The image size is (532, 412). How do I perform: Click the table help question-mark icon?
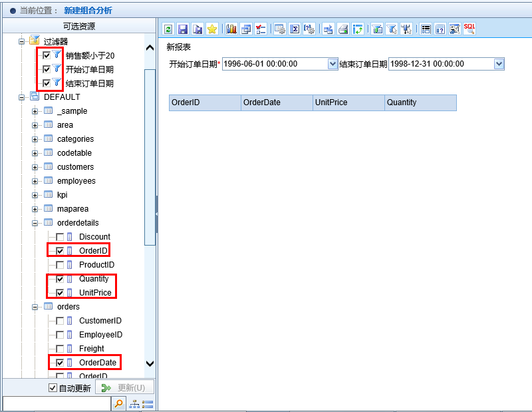coord(440,29)
